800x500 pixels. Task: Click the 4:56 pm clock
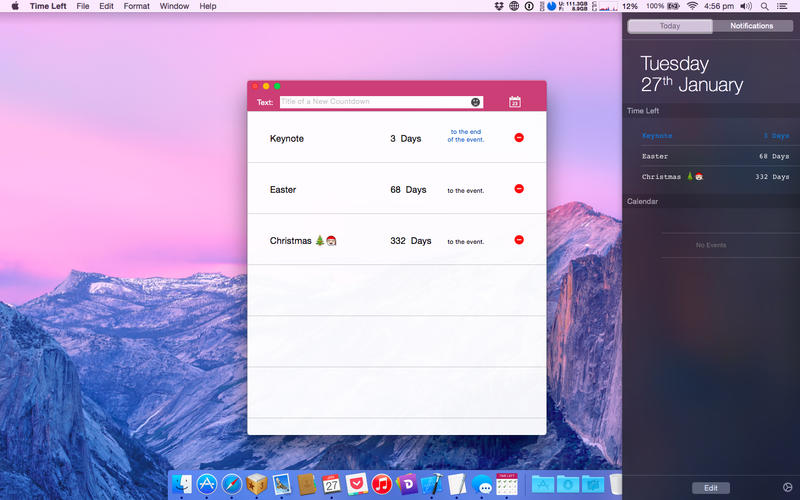(x=719, y=6)
